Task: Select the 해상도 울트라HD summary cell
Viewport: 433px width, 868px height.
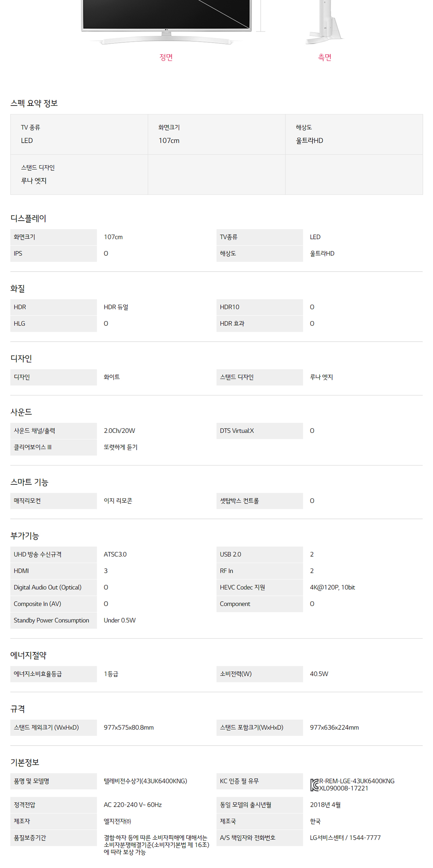Action: coord(354,134)
